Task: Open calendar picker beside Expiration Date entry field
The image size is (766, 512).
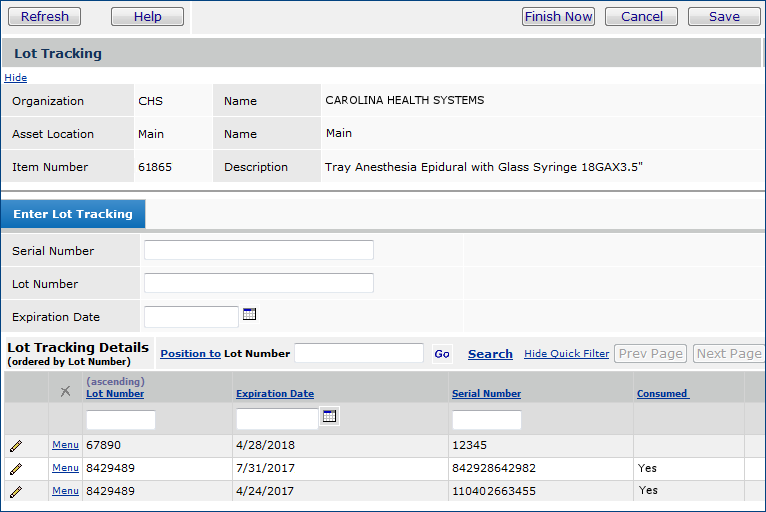Action: pyautogui.click(x=250, y=314)
